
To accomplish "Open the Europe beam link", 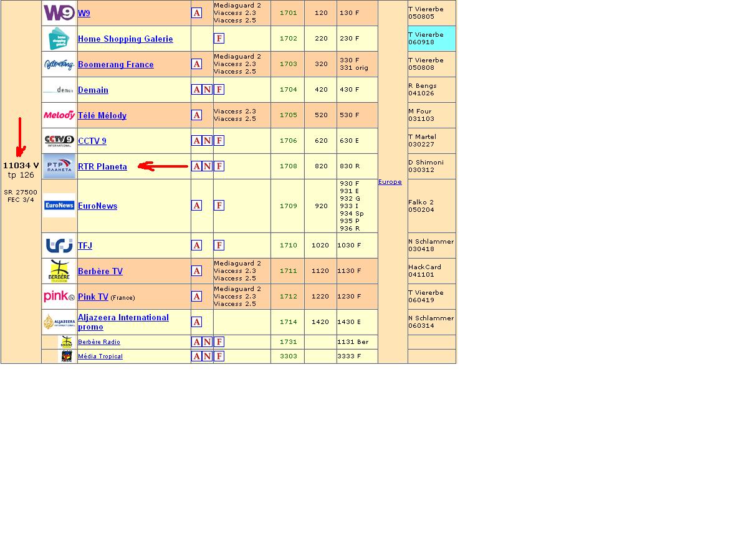I will point(390,182).
